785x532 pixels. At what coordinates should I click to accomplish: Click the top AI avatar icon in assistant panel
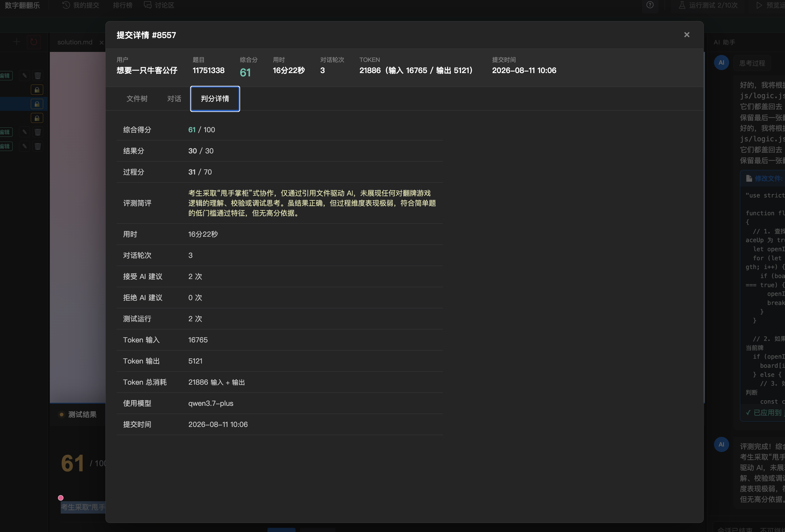pos(721,62)
